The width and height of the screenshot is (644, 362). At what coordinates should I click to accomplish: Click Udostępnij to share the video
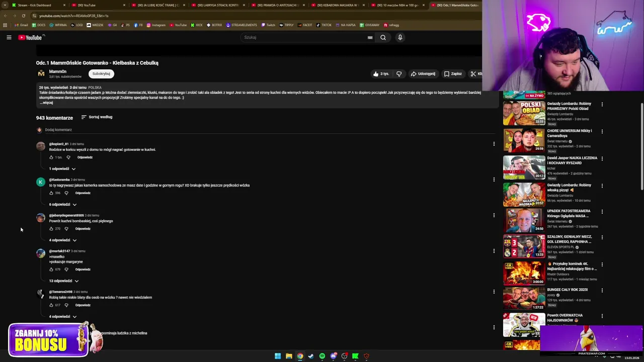tap(423, 74)
